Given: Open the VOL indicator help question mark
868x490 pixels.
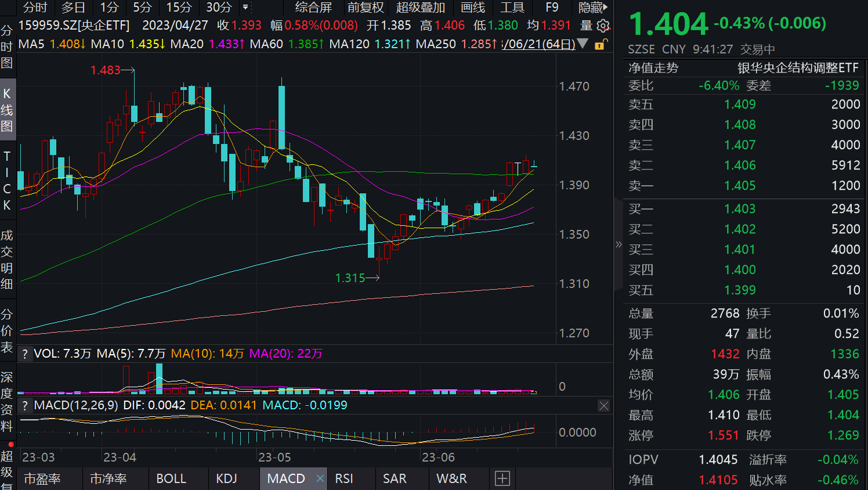Looking at the screenshot, I should coord(24,354).
